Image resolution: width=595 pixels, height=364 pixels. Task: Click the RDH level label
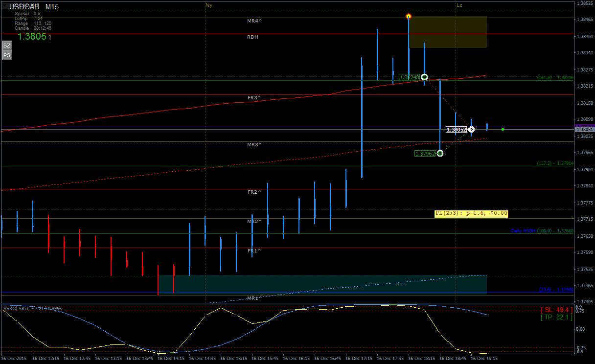pos(253,37)
